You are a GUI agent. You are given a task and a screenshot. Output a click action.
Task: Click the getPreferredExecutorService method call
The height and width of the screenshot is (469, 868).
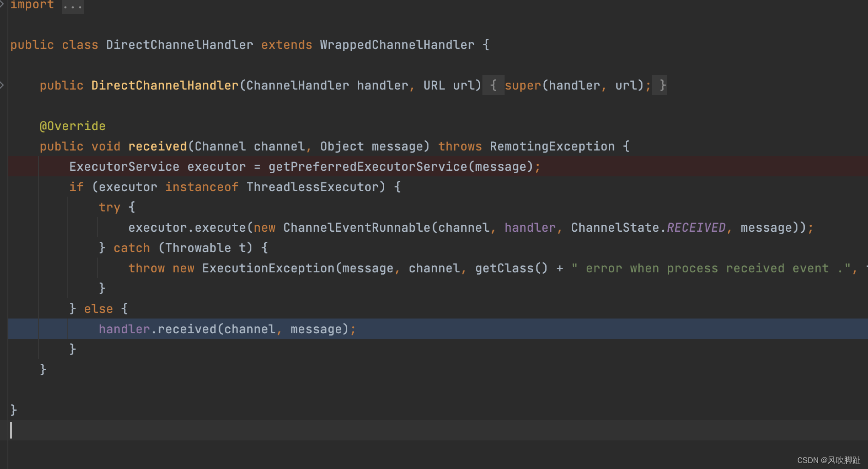click(x=368, y=167)
